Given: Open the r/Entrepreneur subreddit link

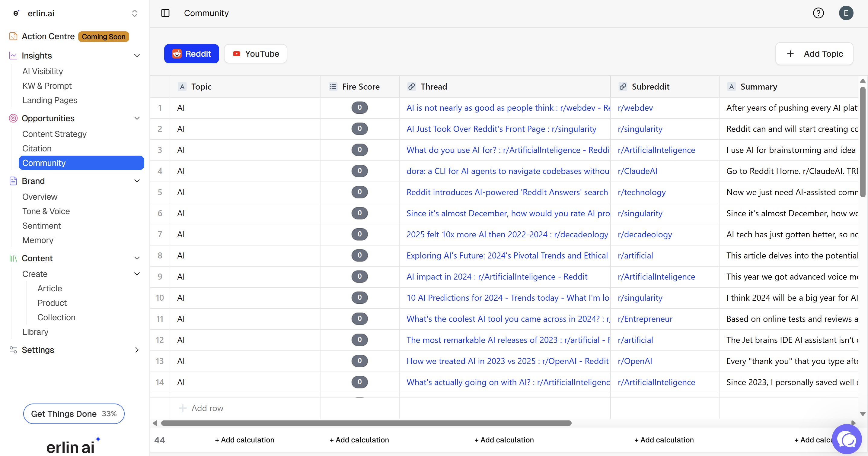Looking at the screenshot, I should click(x=645, y=319).
